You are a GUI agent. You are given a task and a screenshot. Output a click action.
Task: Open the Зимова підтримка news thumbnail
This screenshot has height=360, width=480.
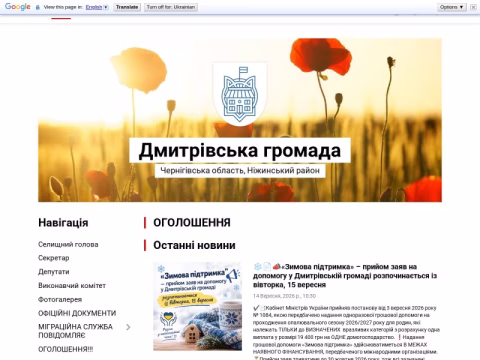point(198,306)
